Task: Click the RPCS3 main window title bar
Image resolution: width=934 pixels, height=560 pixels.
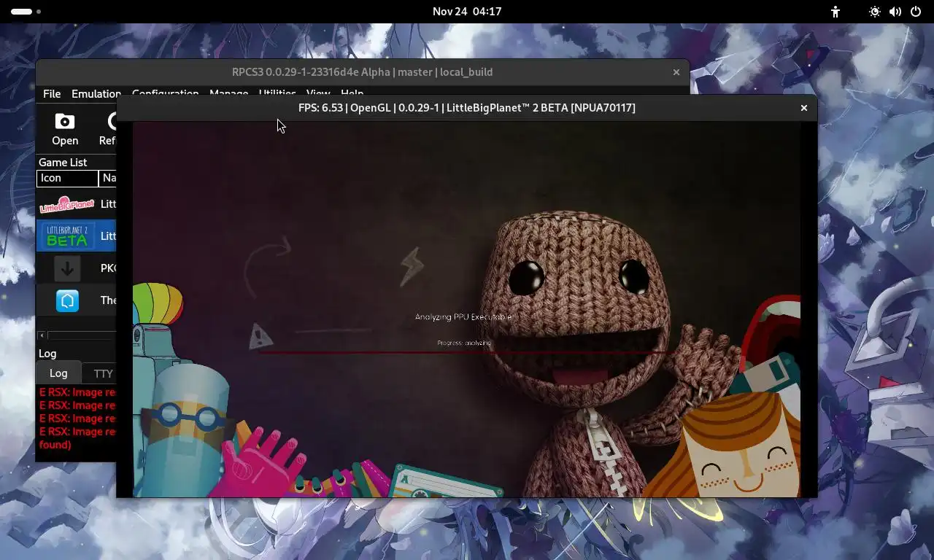Action: (362, 72)
